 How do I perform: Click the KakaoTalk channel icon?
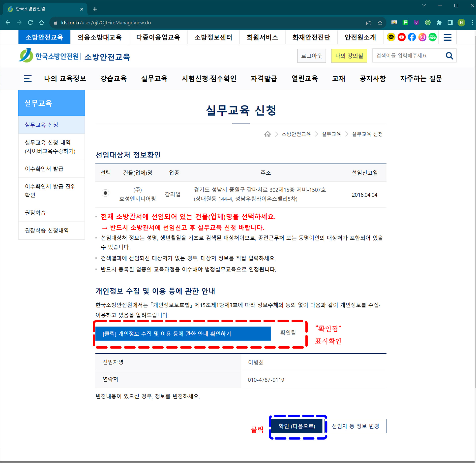click(x=391, y=37)
